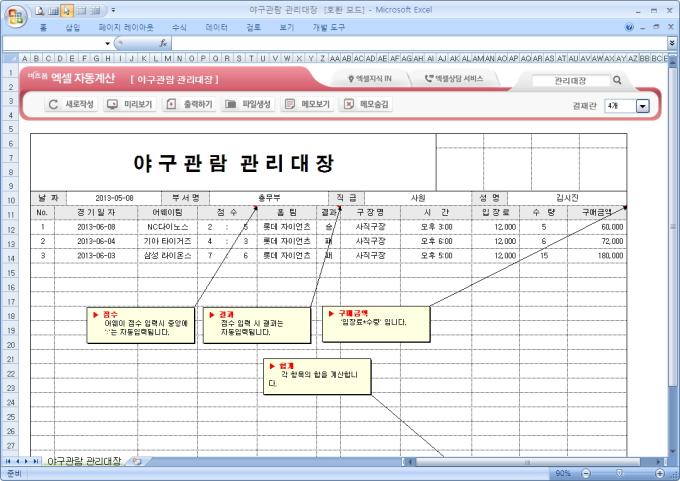Click the highlighted pointer icon in Quick Access toolbar

point(67,10)
